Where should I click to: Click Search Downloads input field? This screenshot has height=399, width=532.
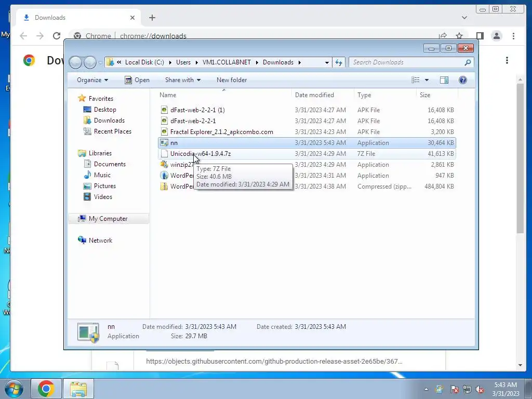coord(407,62)
